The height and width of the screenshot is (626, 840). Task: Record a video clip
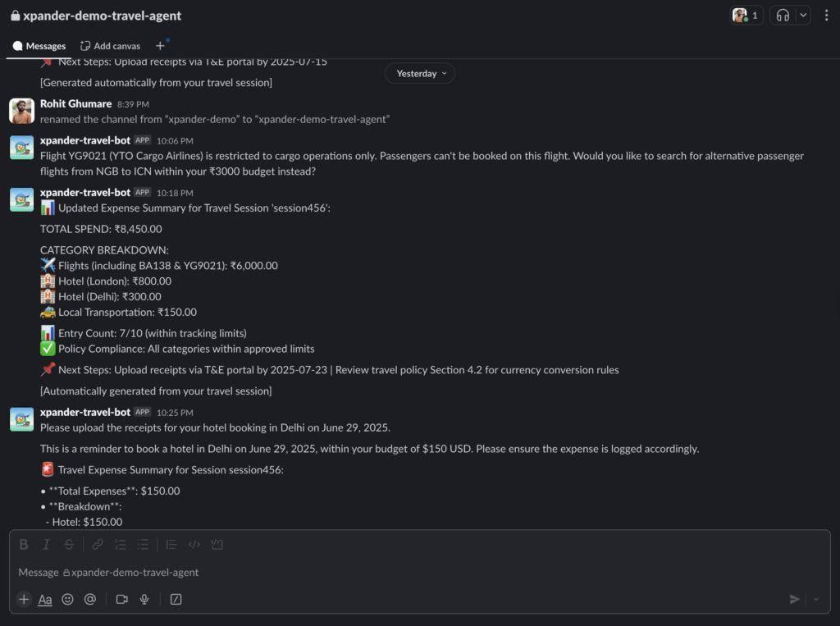tap(121, 599)
